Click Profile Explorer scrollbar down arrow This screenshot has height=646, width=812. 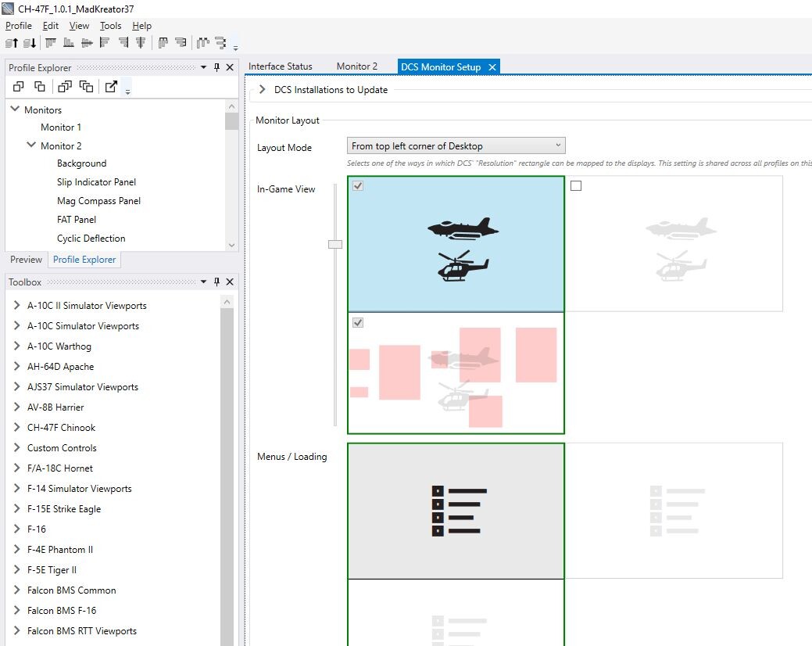coord(231,245)
